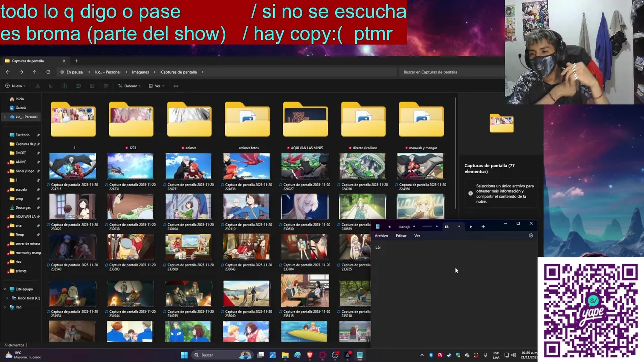Expand k.o_ - Personal tree node
644x362 pixels.
point(5,117)
